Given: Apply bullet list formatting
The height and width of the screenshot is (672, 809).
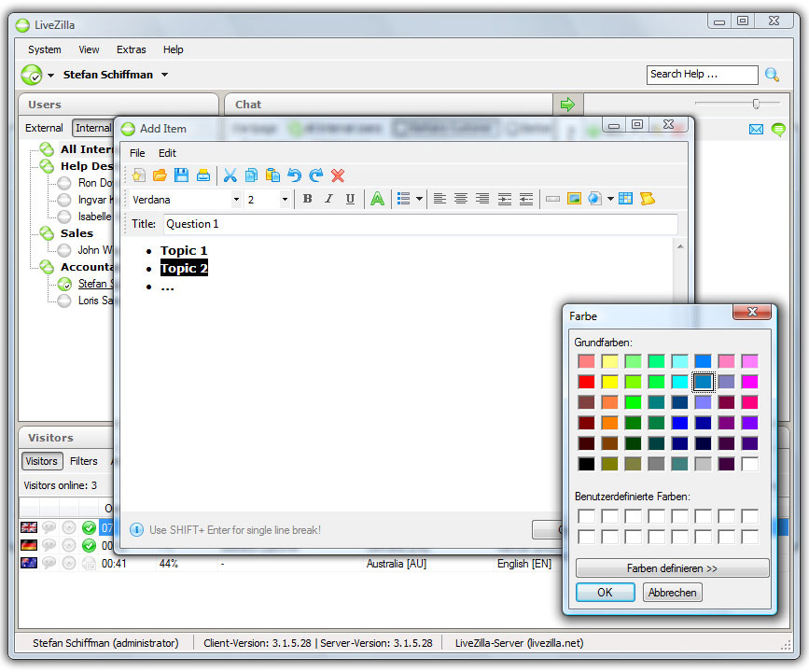Looking at the screenshot, I should coord(403,199).
